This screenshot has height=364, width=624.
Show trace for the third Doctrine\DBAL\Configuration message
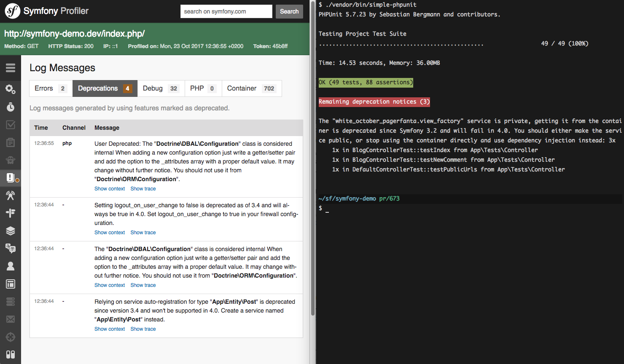(x=143, y=285)
